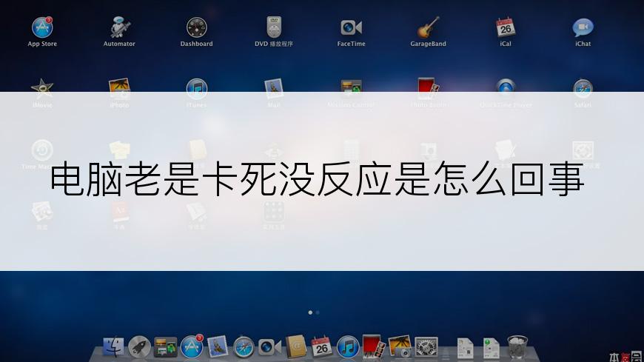Open Photo Booth from the Dock

click(374, 346)
